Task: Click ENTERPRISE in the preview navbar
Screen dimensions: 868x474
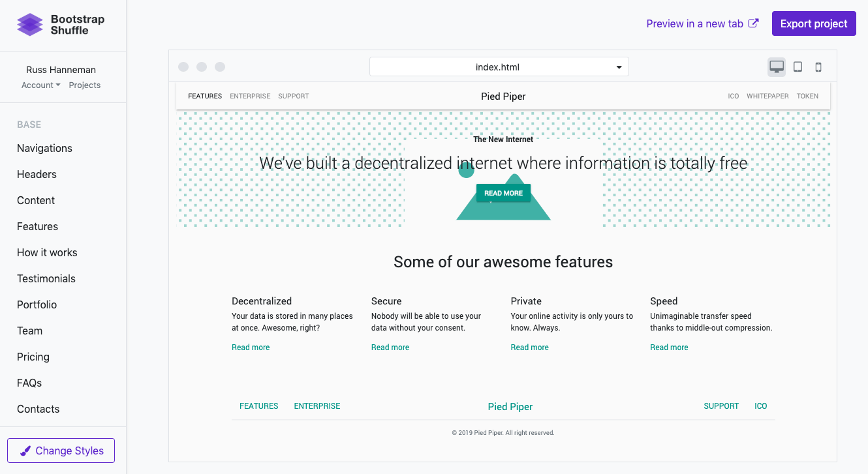Action: pos(250,96)
